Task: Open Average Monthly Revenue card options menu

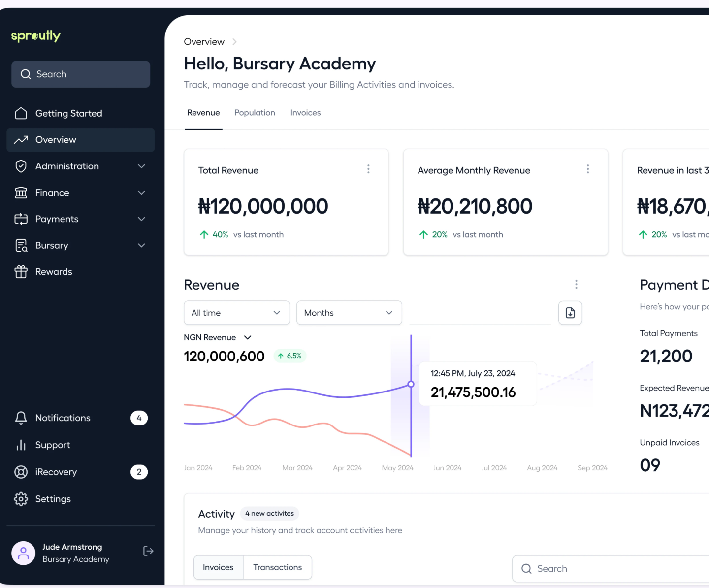Action: click(587, 169)
